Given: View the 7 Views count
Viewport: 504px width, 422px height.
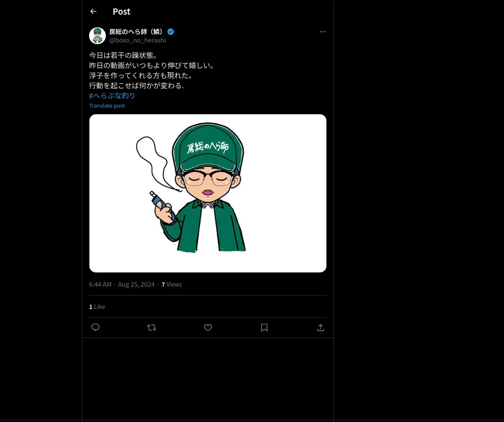Looking at the screenshot, I should [x=172, y=285].
